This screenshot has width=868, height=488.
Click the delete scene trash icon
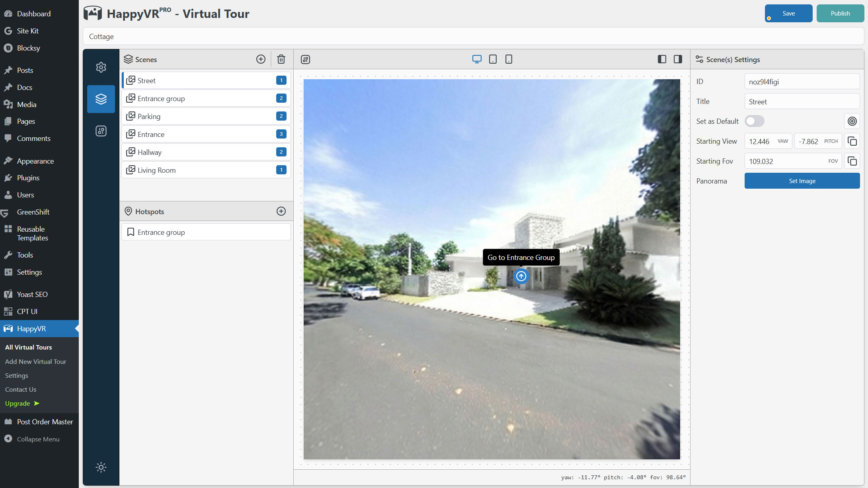point(281,59)
